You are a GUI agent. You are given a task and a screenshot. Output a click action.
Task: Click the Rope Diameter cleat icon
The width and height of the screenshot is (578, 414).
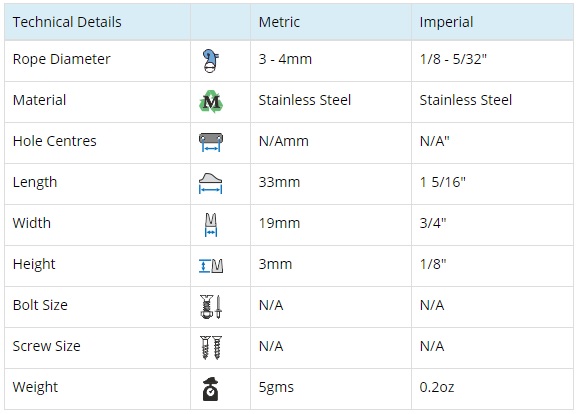pyautogui.click(x=210, y=61)
